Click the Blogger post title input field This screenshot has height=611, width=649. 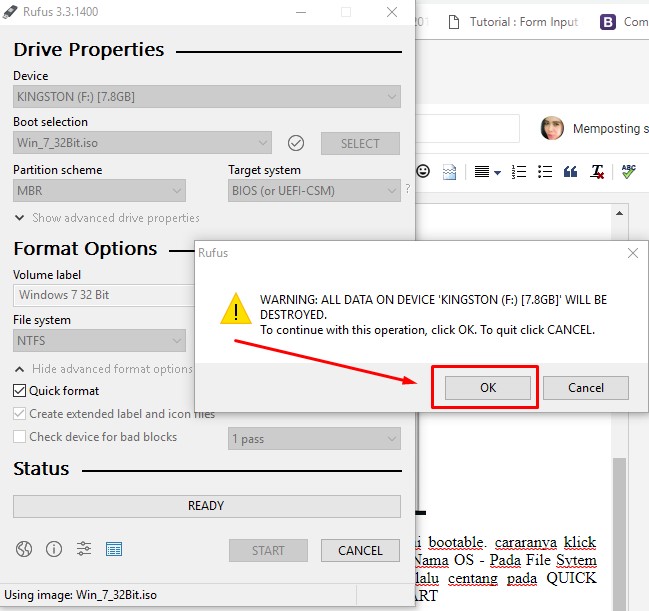468,128
